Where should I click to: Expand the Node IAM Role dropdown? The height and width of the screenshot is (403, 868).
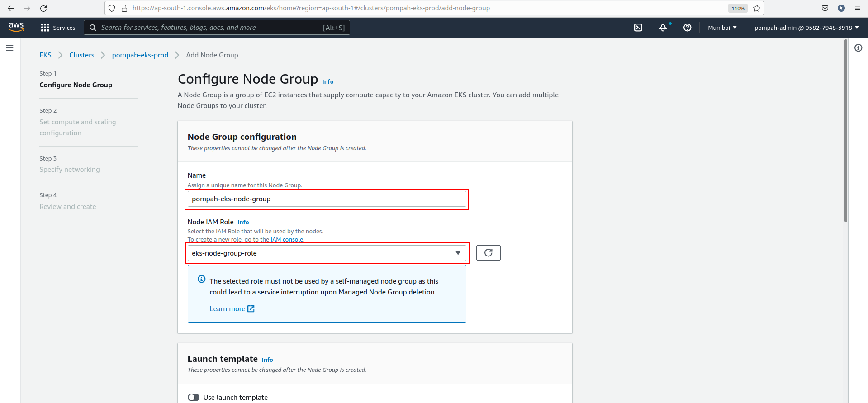pyautogui.click(x=327, y=253)
